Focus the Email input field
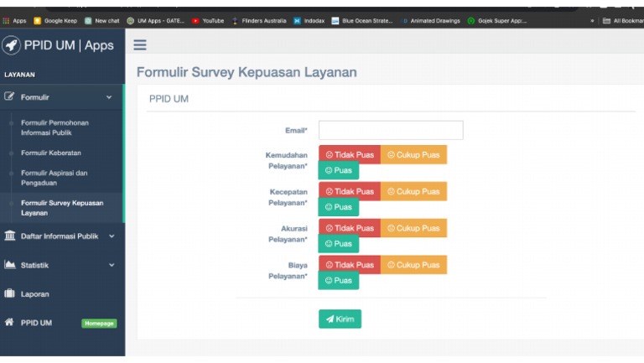This screenshot has width=644, height=363. (391, 130)
